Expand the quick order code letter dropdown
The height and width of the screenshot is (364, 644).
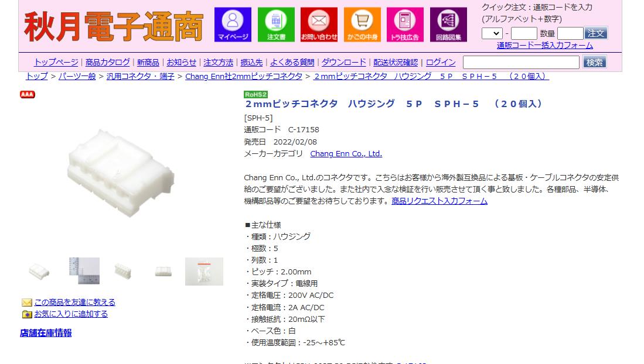(x=492, y=33)
